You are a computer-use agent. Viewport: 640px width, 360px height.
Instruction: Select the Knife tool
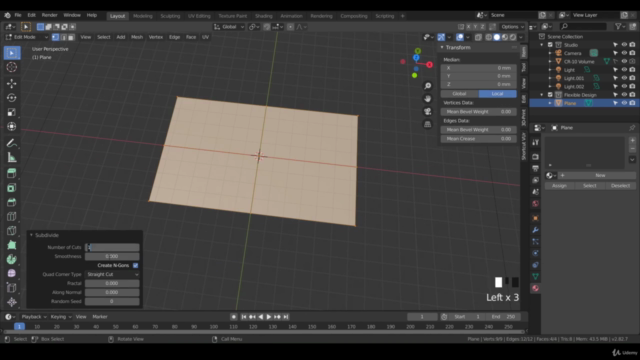click(x=11, y=231)
